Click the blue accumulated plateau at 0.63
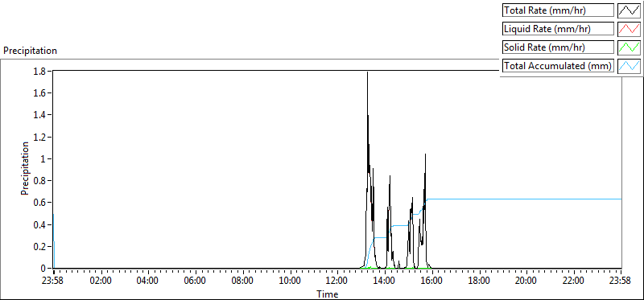This screenshot has height=300, width=644. click(x=524, y=199)
